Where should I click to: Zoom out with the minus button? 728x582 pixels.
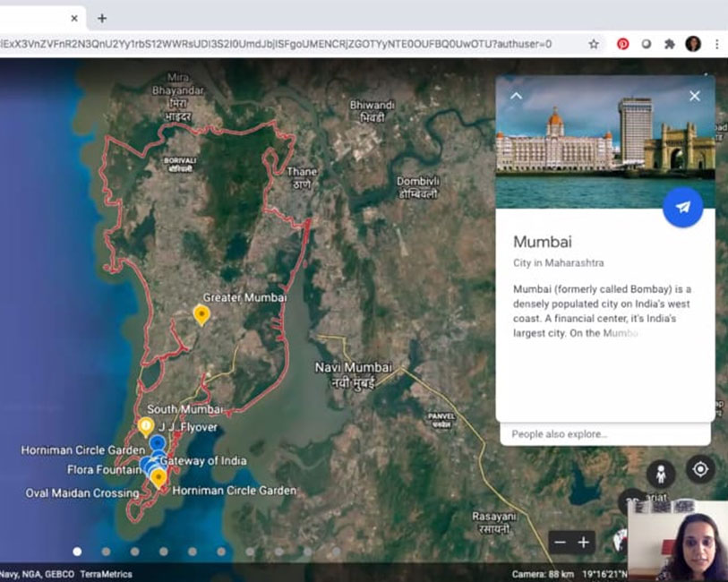tap(560, 543)
